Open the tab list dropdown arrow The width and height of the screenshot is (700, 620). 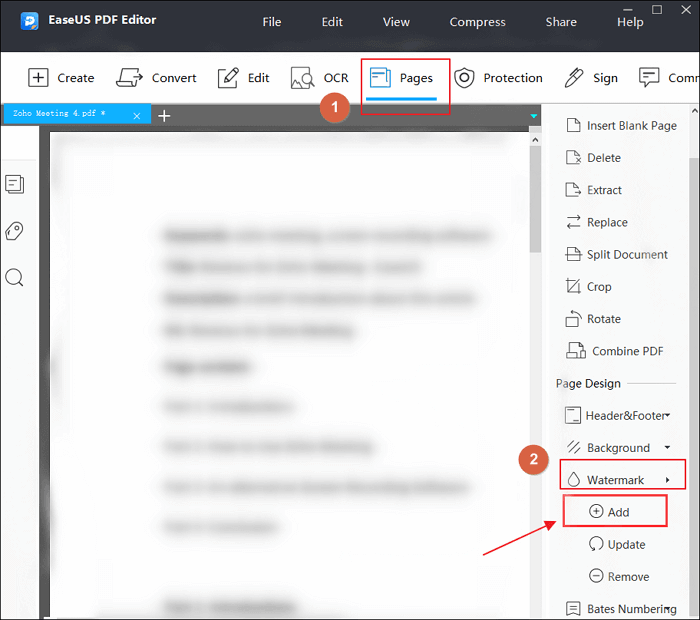tap(533, 116)
